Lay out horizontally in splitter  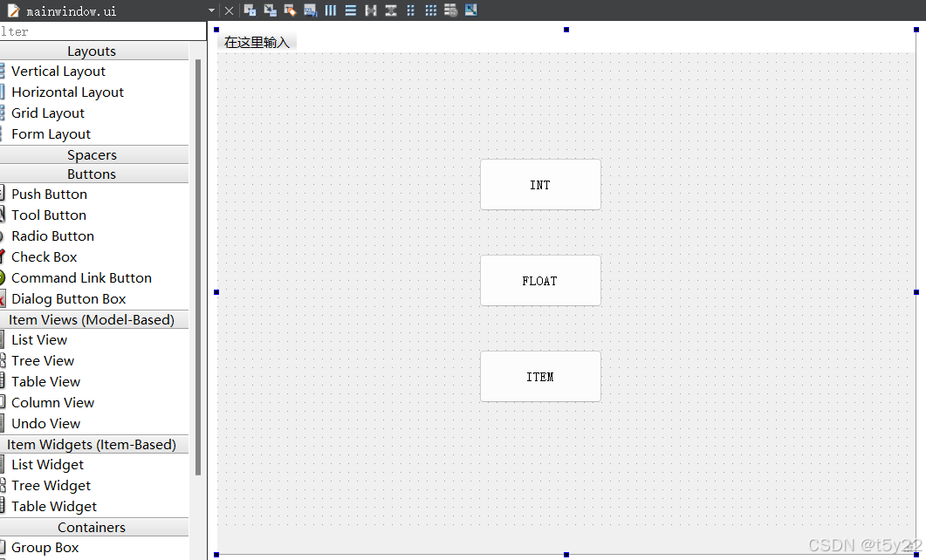coord(370,10)
